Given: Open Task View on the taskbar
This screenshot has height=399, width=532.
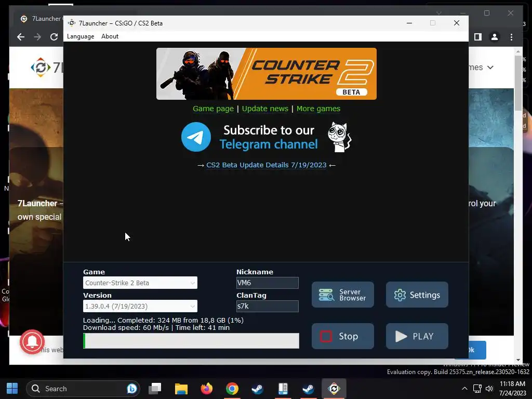Looking at the screenshot, I should point(155,389).
